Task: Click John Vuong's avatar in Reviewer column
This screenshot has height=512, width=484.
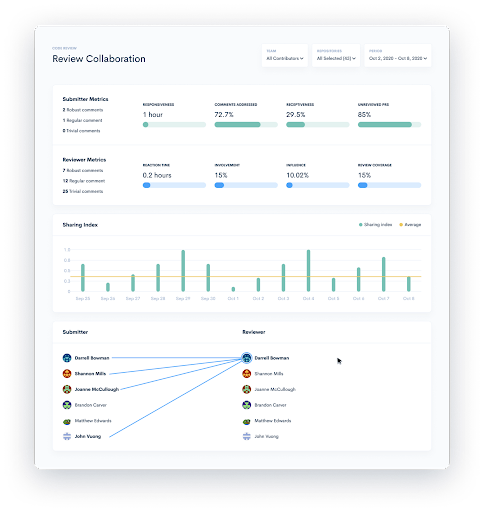Action: point(247,436)
